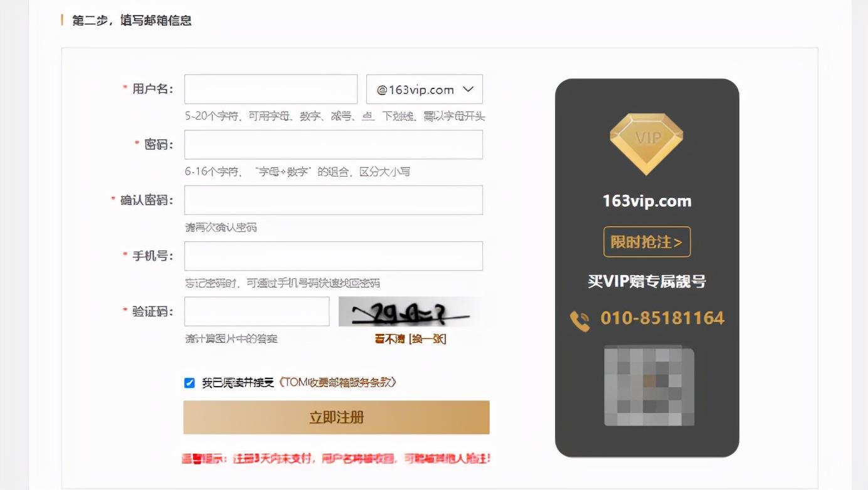
Task: Click the 立即注册 register button
Action: click(336, 417)
